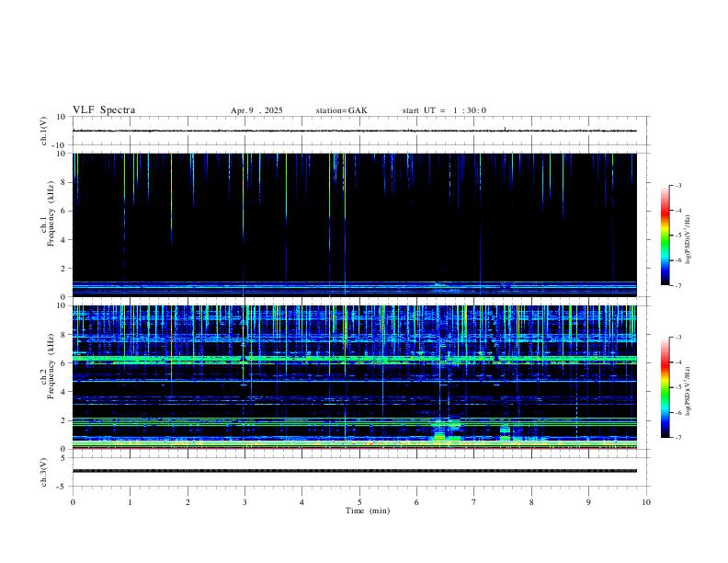Viewport: 728px width, 563px height.
Task: Select the "Apr. 9 , 2025" date text
Action: click(x=256, y=110)
